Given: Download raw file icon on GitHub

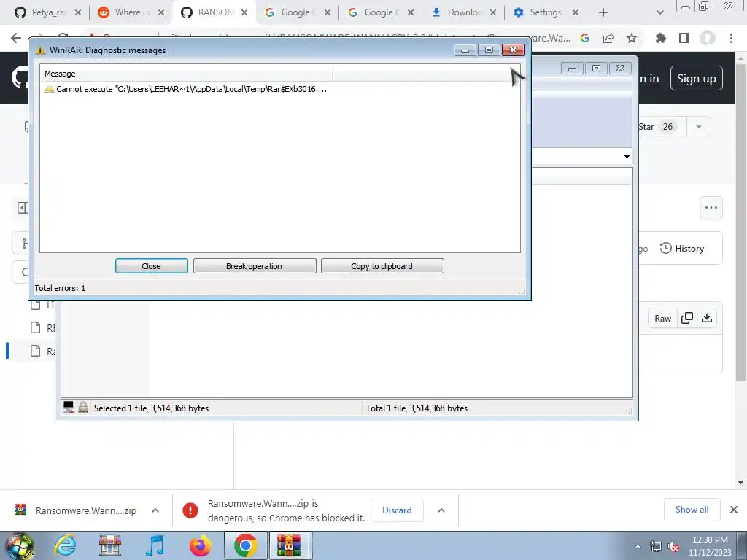Looking at the screenshot, I should (707, 318).
